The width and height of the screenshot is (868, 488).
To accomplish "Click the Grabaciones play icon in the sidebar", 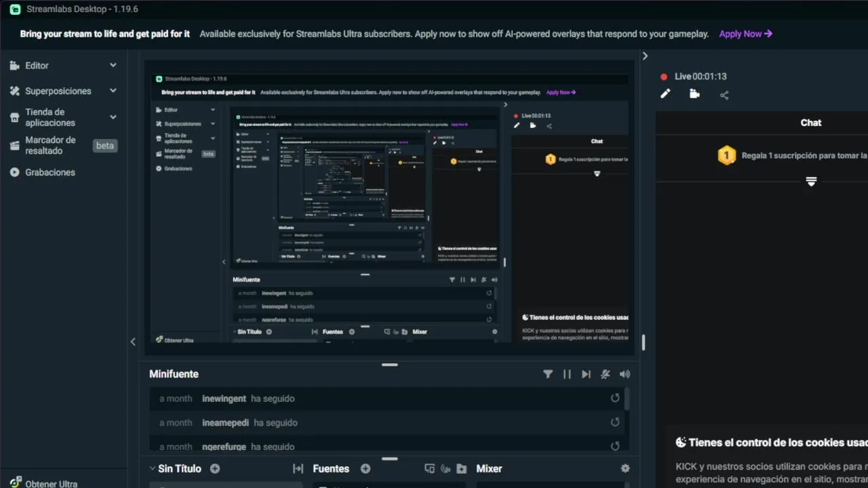I will (14, 172).
